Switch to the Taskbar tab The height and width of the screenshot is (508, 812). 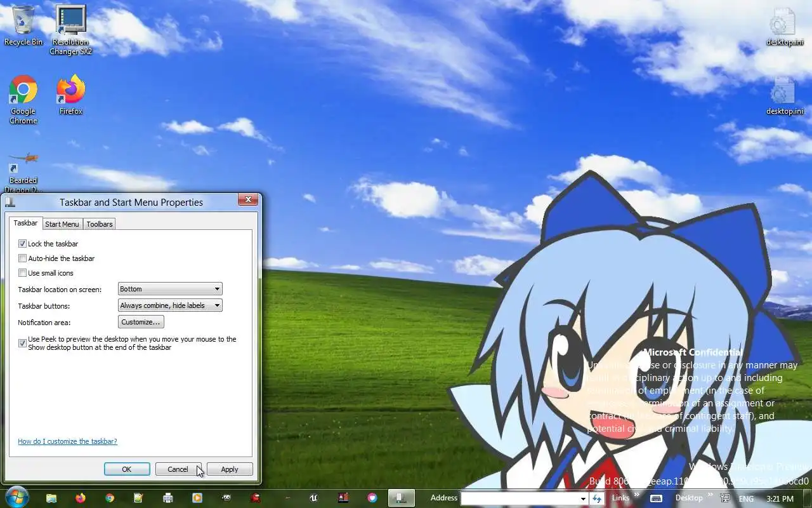tap(25, 223)
